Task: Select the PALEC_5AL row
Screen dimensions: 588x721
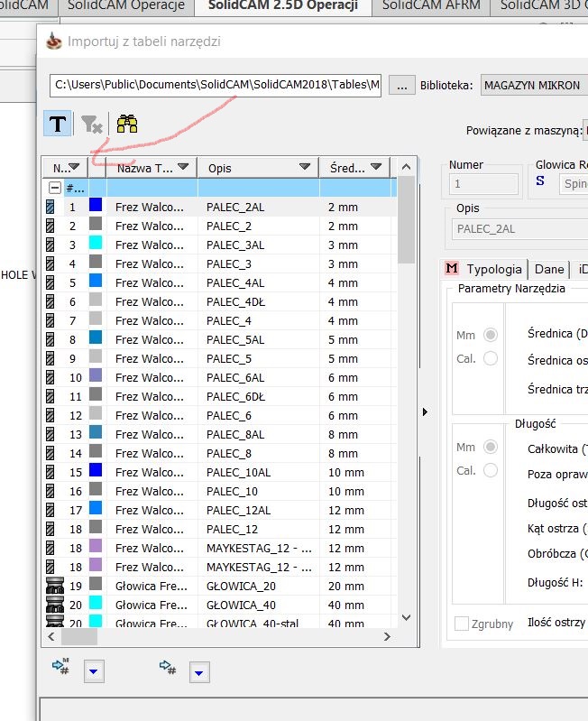Action: click(219, 340)
